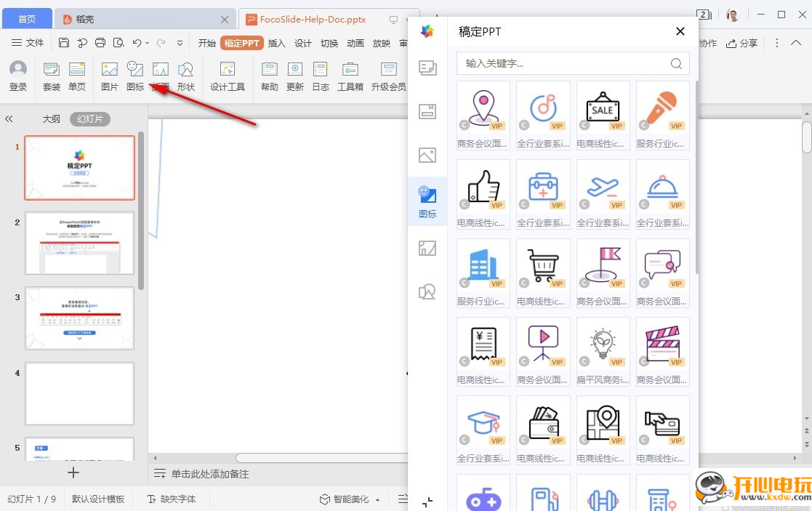Open the 文件 menu
Viewport: 812px width, 511px height.
[33, 43]
